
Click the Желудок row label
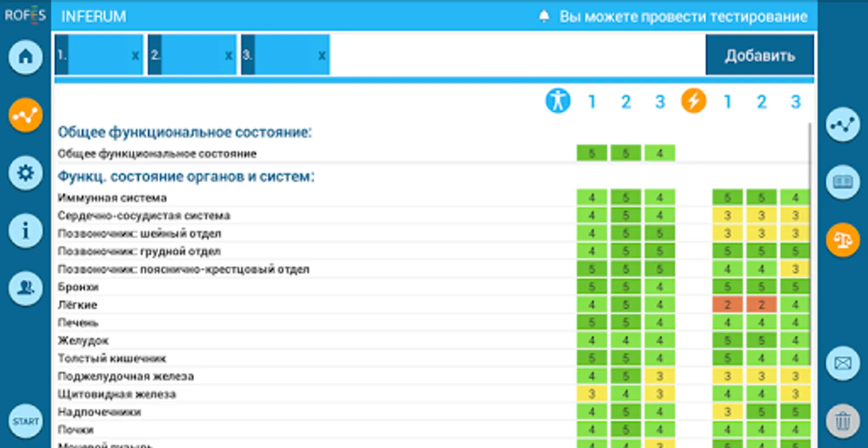pyautogui.click(x=83, y=340)
